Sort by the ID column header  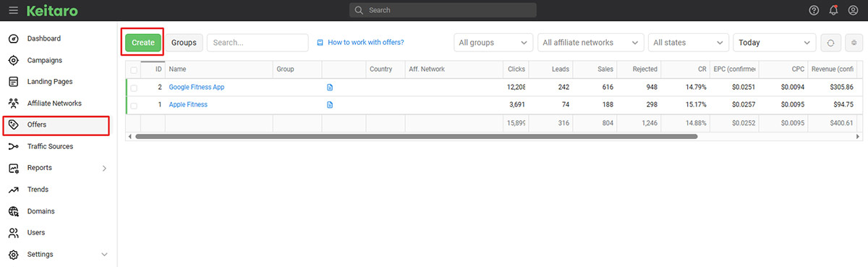[x=153, y=69]
